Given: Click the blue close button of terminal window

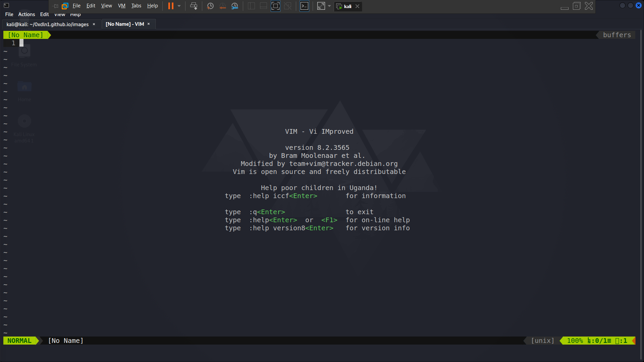Looking at the screenshot, I should tap(639, 5).
